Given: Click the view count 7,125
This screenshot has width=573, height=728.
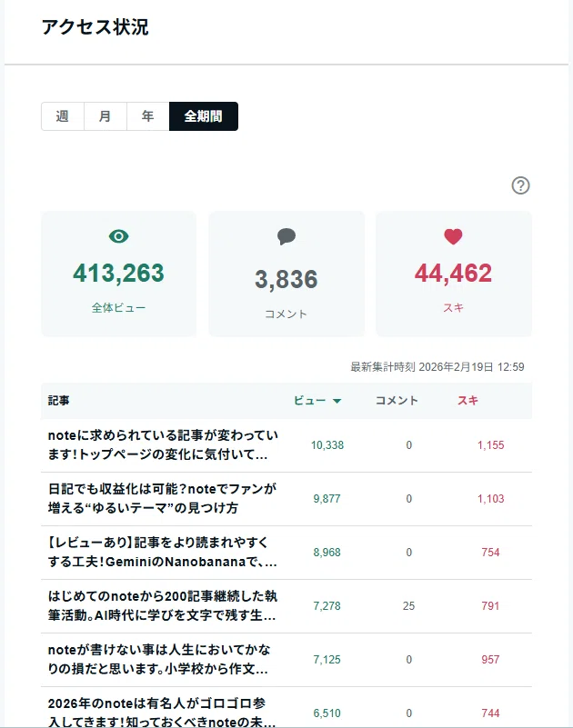Looking at the screenshot, I should click(327, 659).
